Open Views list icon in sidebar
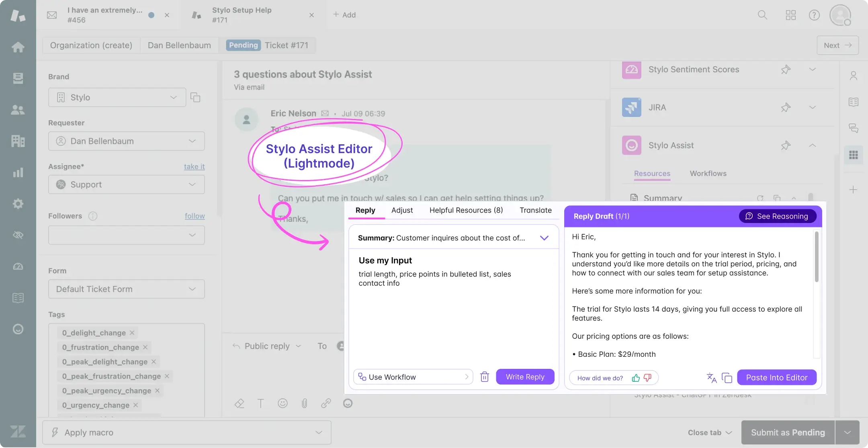Viewport: 868px width, 448px height. click(18, 78)
